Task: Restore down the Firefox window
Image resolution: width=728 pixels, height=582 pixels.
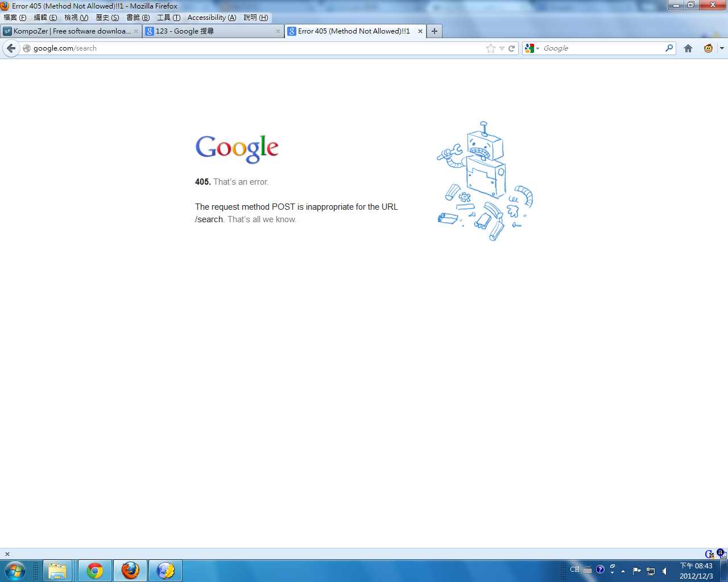Action: point(690,5)
